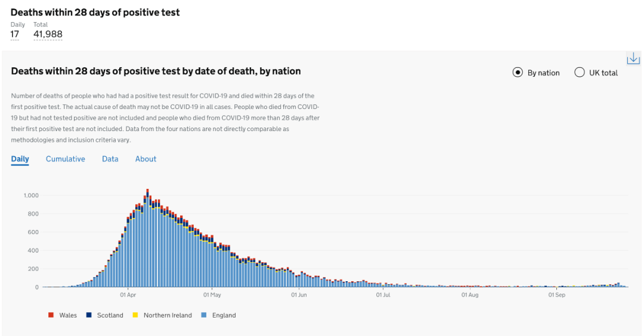This screenshot has width=644, height=336.
Task: Click the 1,000 y-axis label
Action: [x=31, y=195]
